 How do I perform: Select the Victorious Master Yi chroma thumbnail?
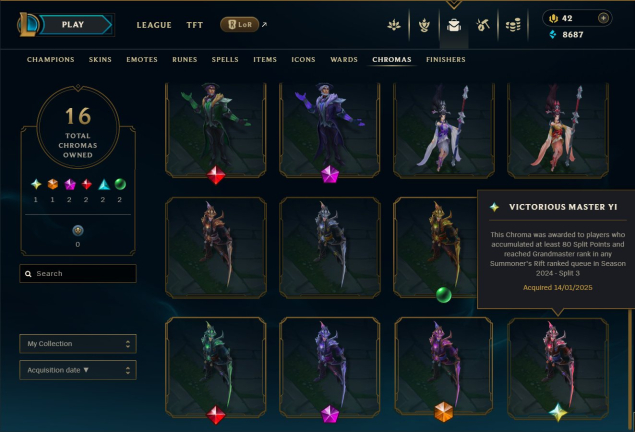pos(558,368)
